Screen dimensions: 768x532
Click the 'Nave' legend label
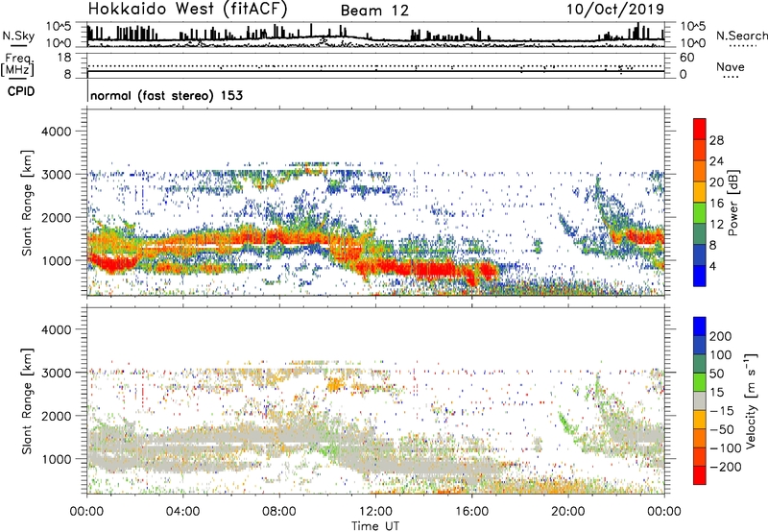point(731,66)
